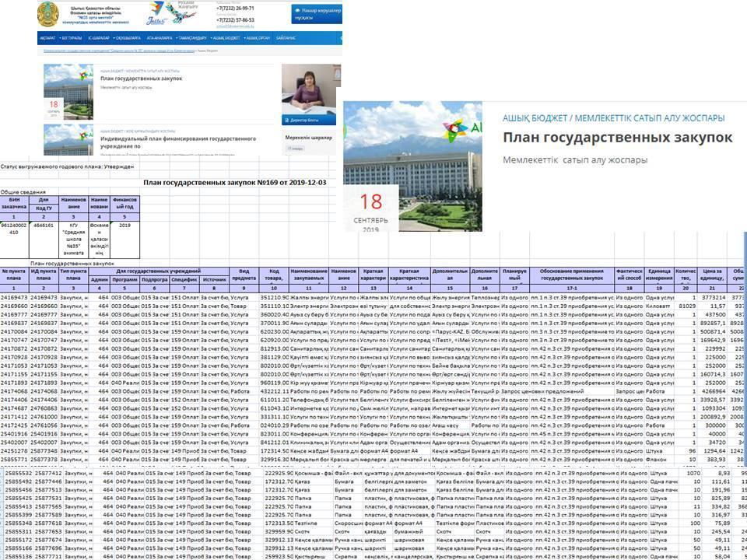The image size is (747, 560).
Task: Select price cell '825,89'
Action: [718, 498]
